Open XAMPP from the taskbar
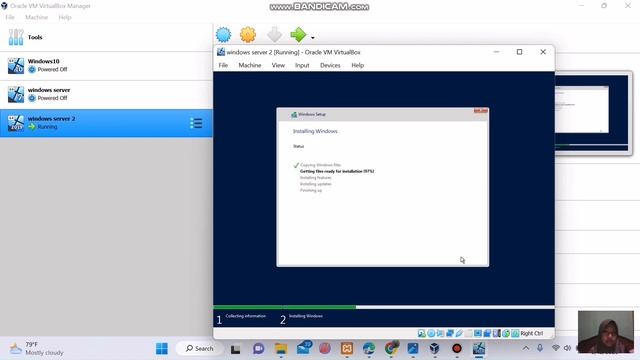Image resolution: width=640 pixels, height=360 pixels. tap(347, 349)
